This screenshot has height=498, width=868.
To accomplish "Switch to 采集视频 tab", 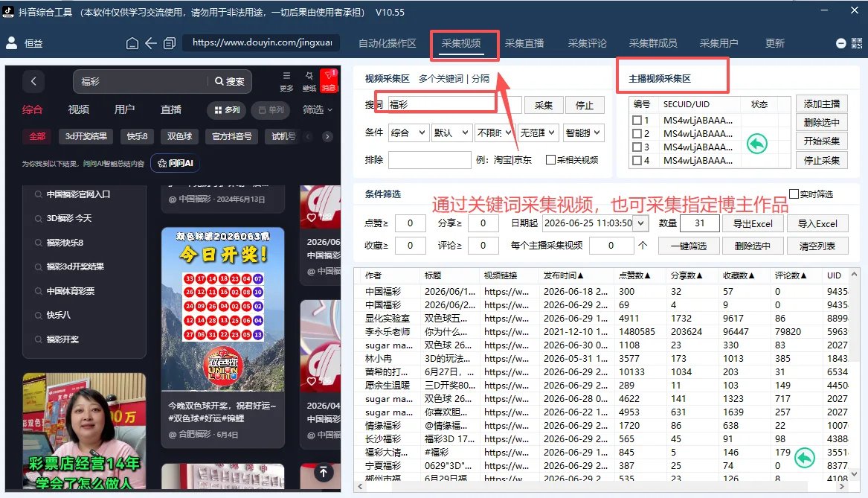I will click(461, 43).
